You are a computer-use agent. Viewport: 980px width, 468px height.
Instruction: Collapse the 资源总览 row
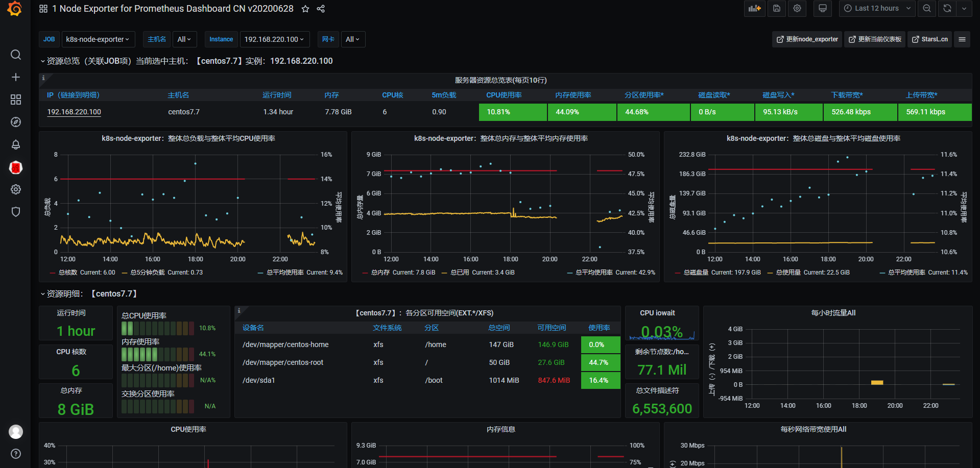point(186,61)
